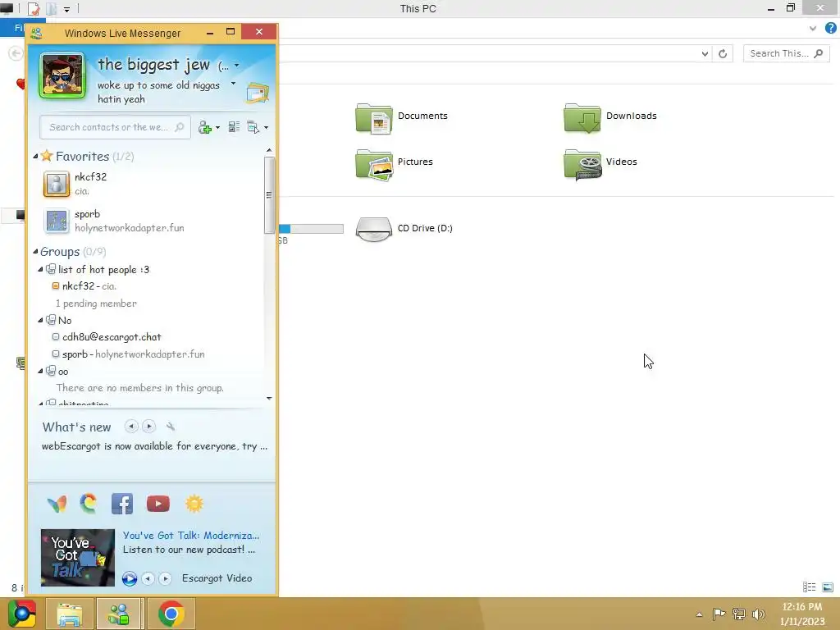Select CD Drive (D:) in This PC

click(x=404, y=230)
